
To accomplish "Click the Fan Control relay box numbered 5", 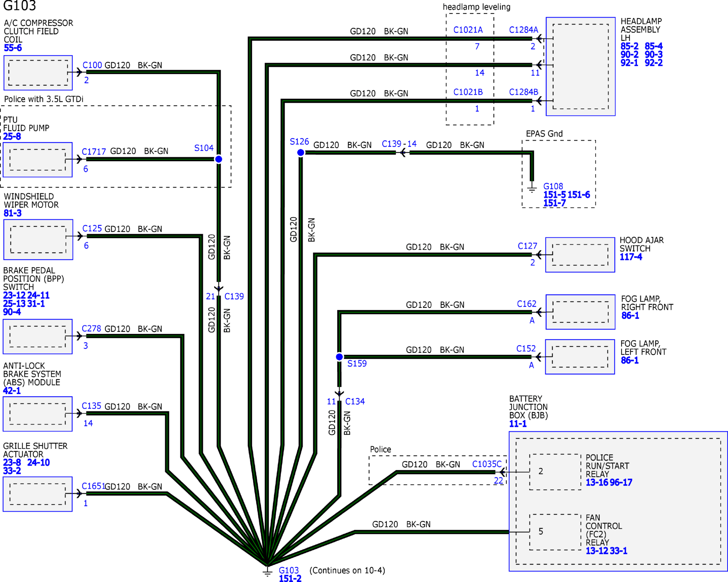I will tap(555, 532).
